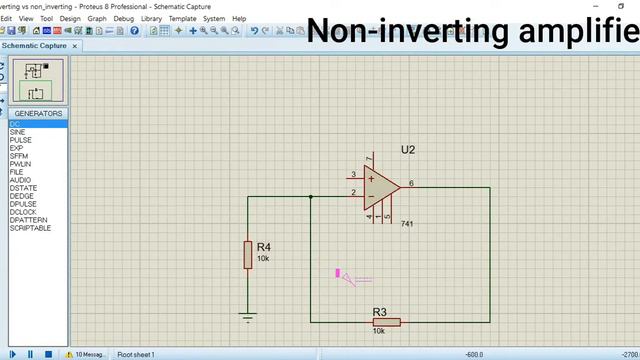Select the PWLIN generator
The image size is (640, 360).
point(38,164)
